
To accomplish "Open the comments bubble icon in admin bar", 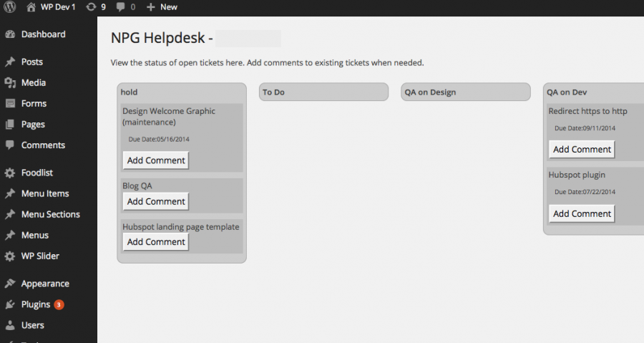I will pyautogui.click(x=120, y=7).
